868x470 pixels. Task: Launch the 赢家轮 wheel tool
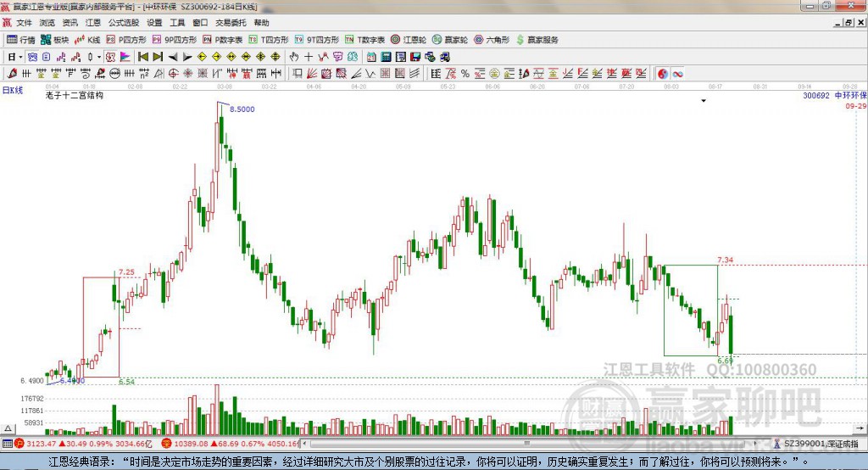click(450, 40)
